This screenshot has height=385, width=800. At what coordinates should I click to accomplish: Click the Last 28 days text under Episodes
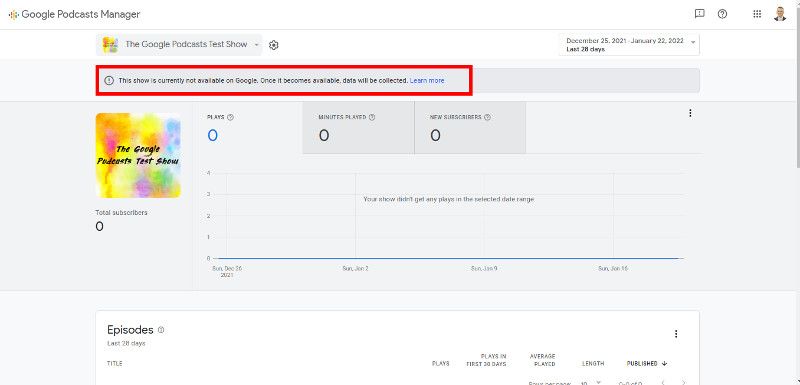[x=126, y=344]
